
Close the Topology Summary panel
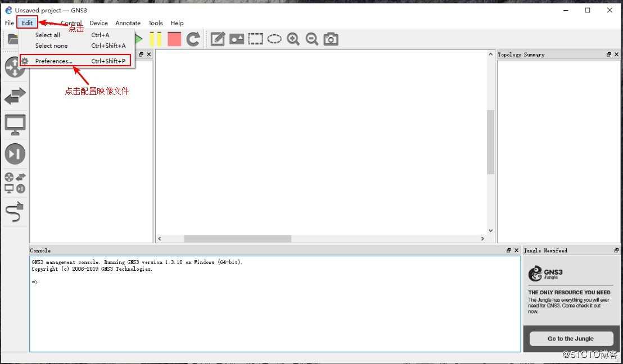click(617, 54)
